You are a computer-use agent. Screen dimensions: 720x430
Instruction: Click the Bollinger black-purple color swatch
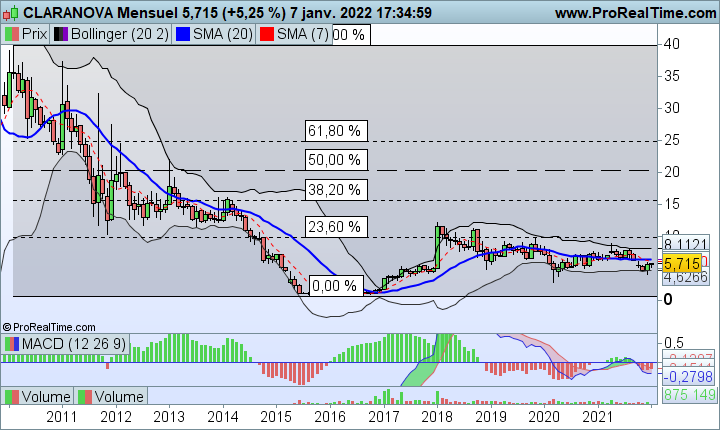[x=61, y=34]
